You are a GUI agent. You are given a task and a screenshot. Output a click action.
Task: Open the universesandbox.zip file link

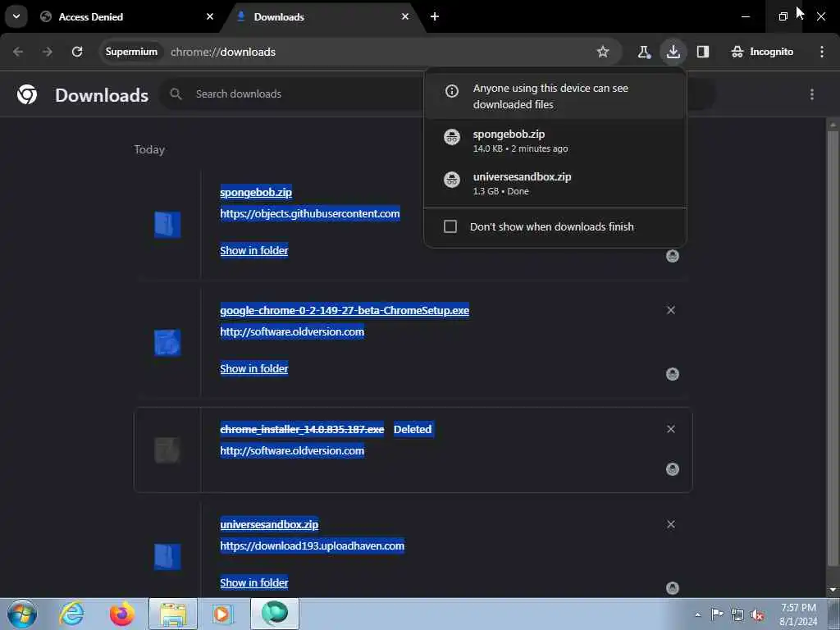(269, 524)
